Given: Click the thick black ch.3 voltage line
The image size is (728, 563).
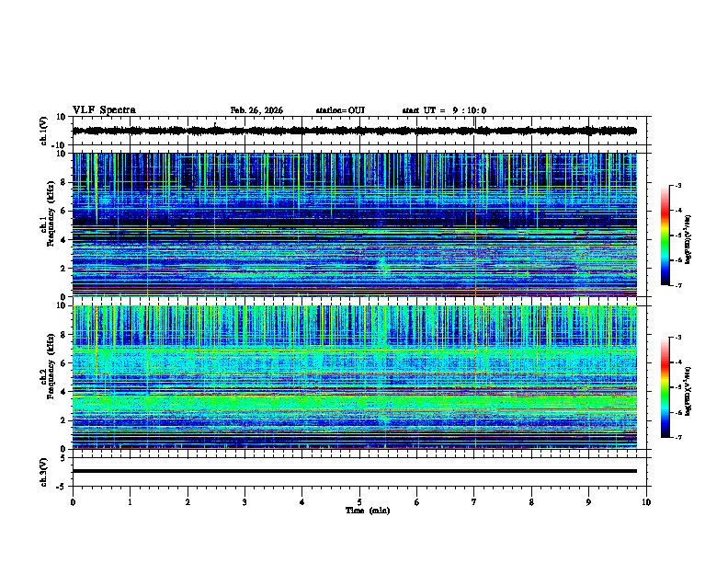Looking at the screenshot, I should click(x=354, y=471).
